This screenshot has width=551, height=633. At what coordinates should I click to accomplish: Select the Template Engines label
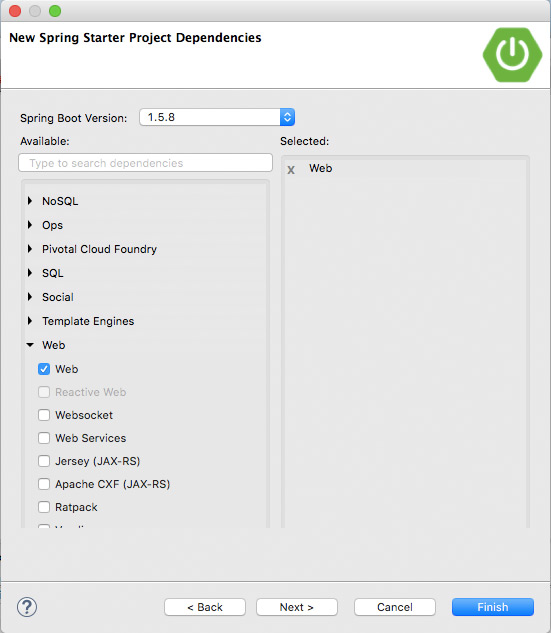click(x=88, y=321)
